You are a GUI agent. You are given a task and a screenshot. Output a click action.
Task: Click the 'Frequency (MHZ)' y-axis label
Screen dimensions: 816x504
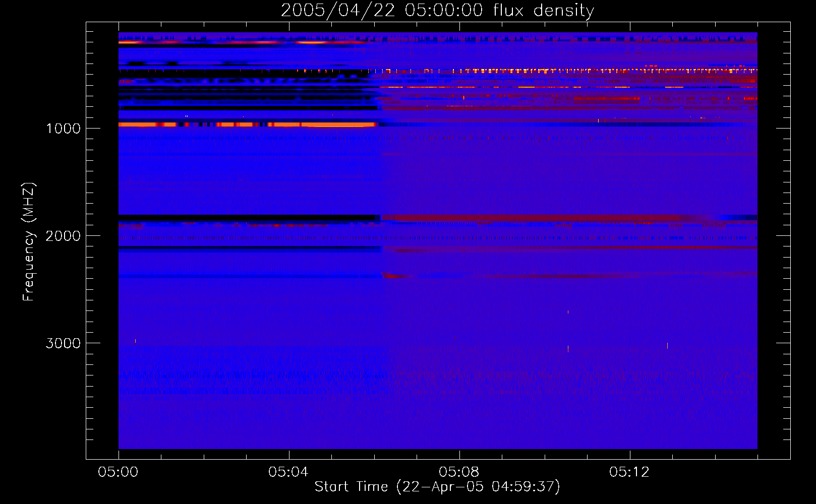(x=29, y=242)
